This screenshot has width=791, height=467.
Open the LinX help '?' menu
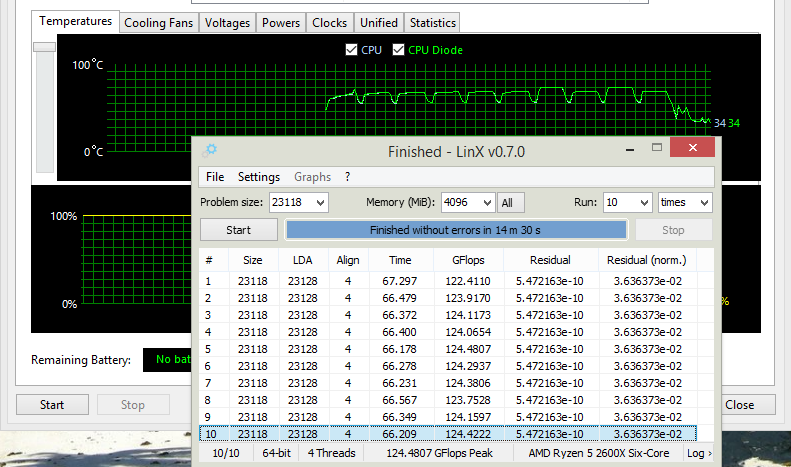tap(348, 177)
